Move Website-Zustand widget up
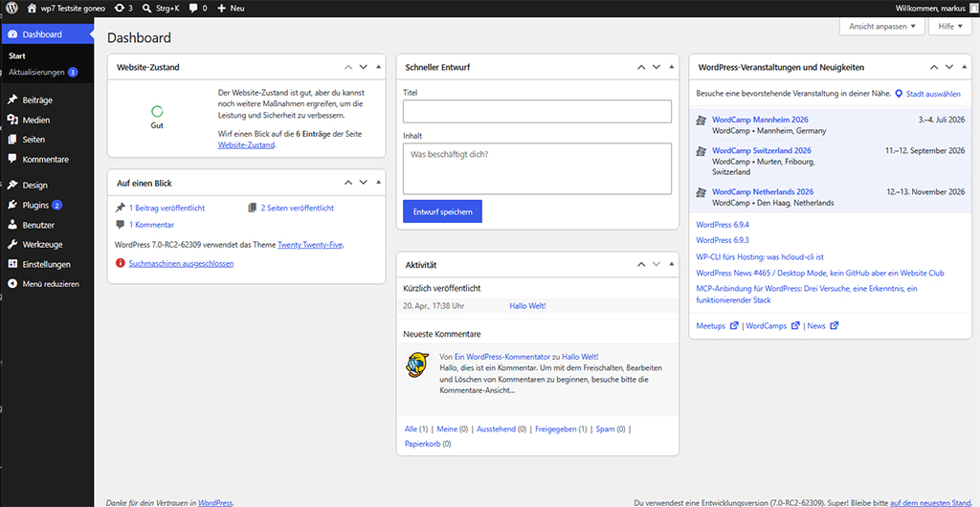980x507 pixels. click(348, 67)
